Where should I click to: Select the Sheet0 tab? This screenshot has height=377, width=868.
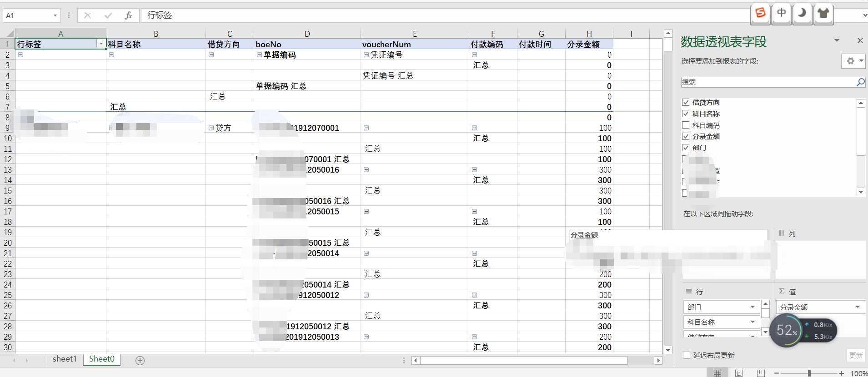102,359
